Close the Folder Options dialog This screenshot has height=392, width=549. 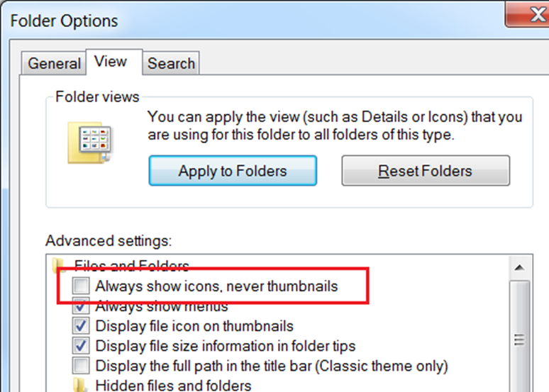[x=528, y=14]
